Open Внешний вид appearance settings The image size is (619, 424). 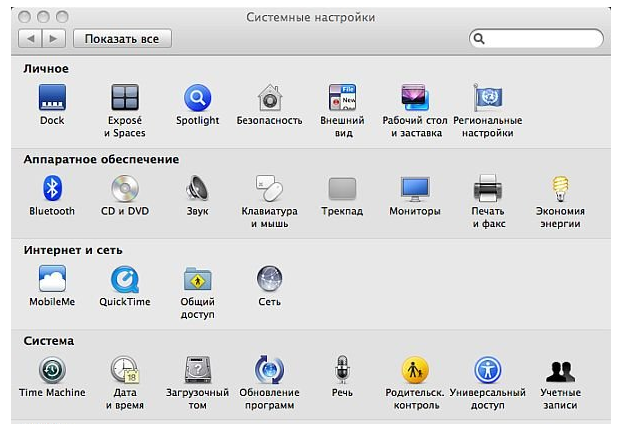342,97
